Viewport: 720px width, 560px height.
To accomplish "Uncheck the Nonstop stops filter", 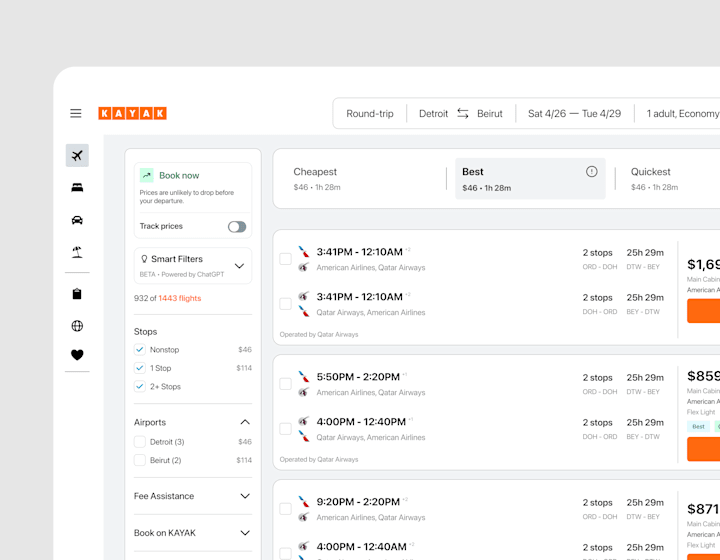I will [x=140, y=349].
